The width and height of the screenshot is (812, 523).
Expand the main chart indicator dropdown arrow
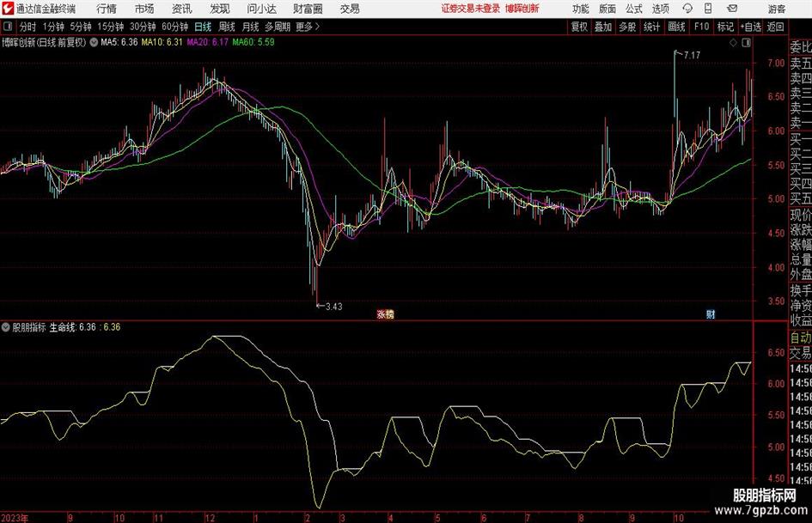point(94,42)
